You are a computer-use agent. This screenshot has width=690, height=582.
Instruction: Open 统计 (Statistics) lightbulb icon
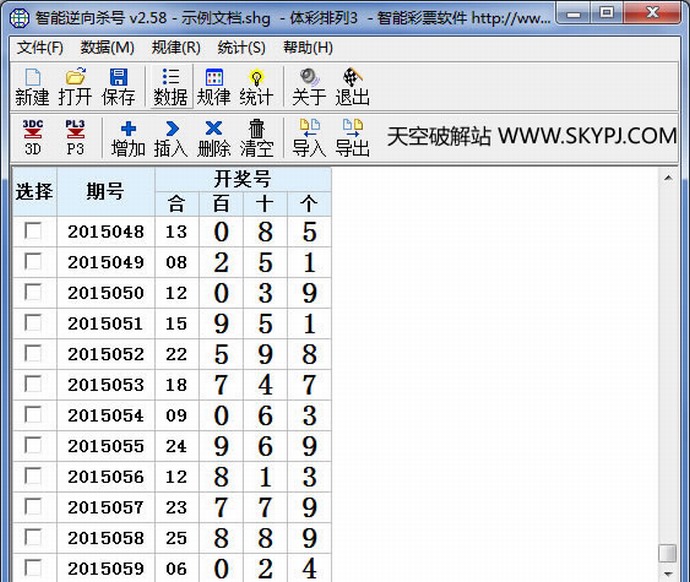(256, 86)
